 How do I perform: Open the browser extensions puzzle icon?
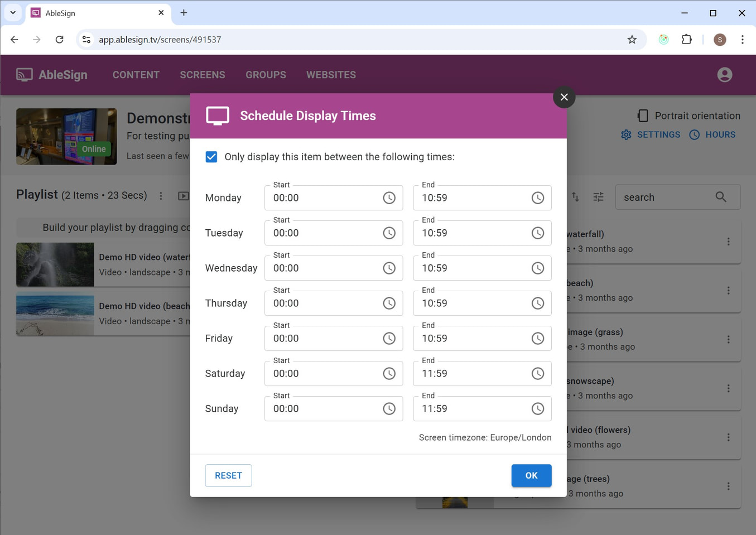pos(686,40)
